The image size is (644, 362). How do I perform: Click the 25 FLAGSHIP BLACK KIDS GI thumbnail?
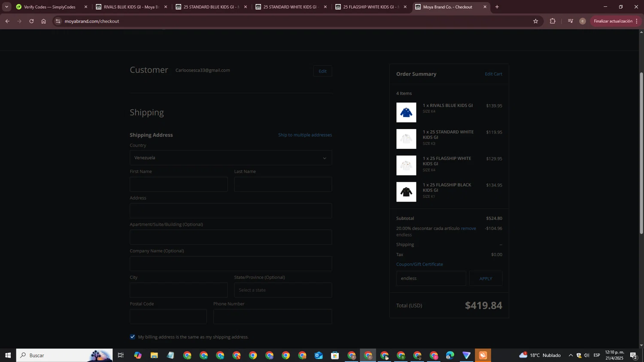coord(406,192)
